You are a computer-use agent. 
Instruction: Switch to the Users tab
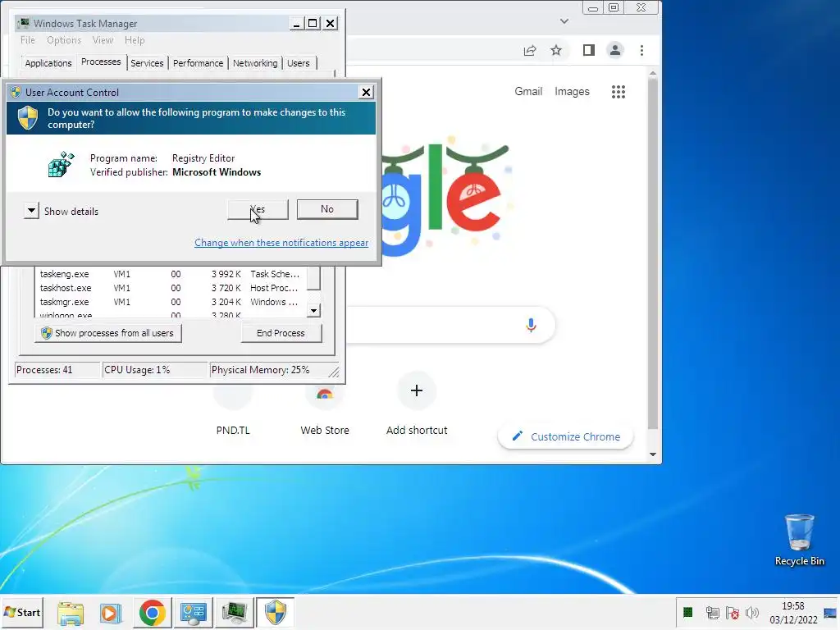click(299, 63)
